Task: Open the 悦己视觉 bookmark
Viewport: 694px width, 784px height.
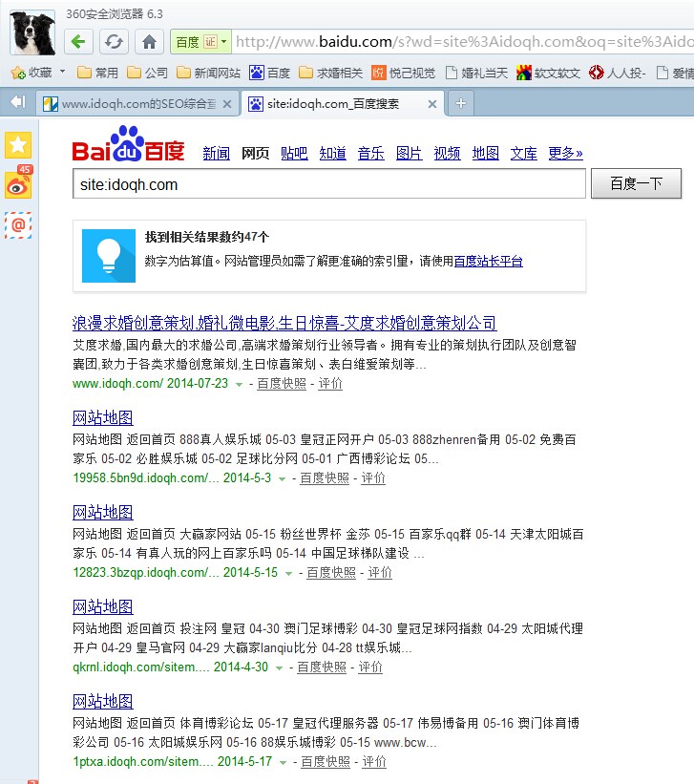Action: coord(403,73)
